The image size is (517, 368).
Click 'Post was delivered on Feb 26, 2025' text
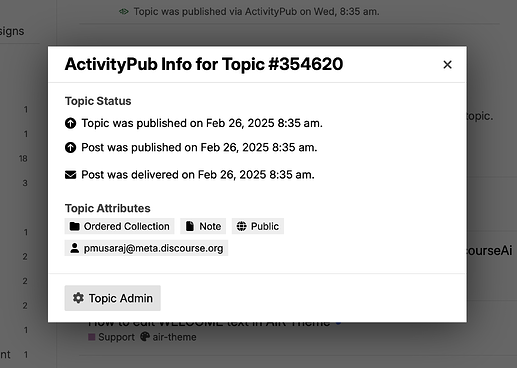[x=198, y=175]
